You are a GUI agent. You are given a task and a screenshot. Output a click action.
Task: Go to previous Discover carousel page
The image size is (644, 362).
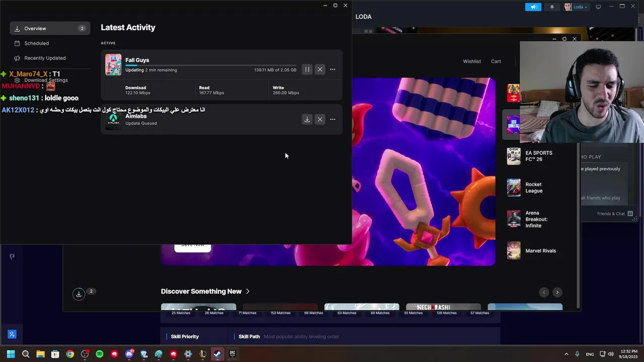click(544, 292)
